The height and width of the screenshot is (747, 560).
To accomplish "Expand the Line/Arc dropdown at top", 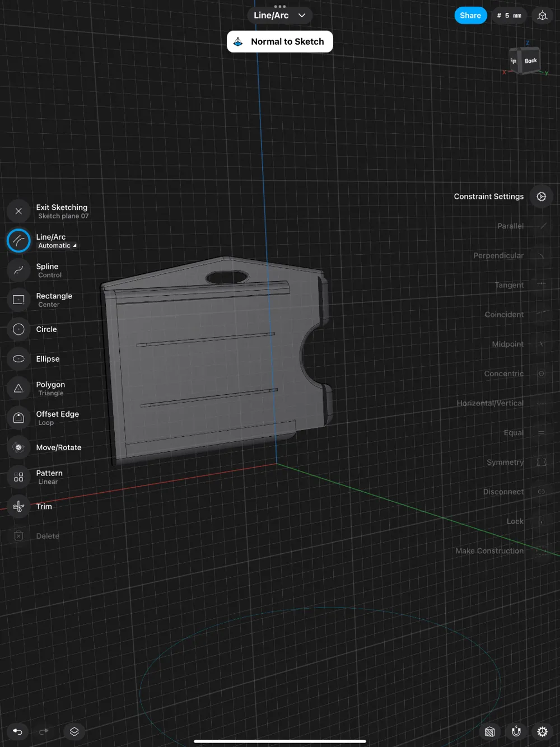I will point(279,16).
